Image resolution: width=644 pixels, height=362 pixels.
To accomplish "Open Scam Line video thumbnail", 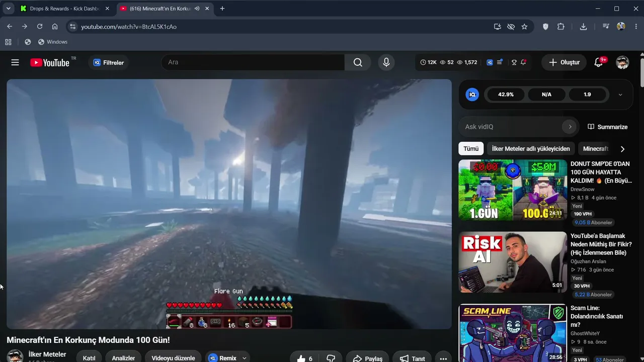I will coord(513,333).
